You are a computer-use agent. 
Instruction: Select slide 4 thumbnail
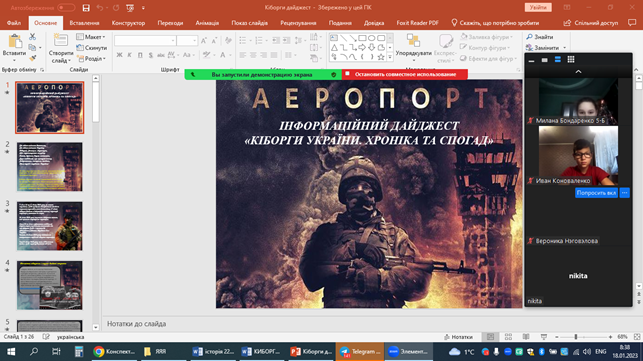[x=50, y=285]
